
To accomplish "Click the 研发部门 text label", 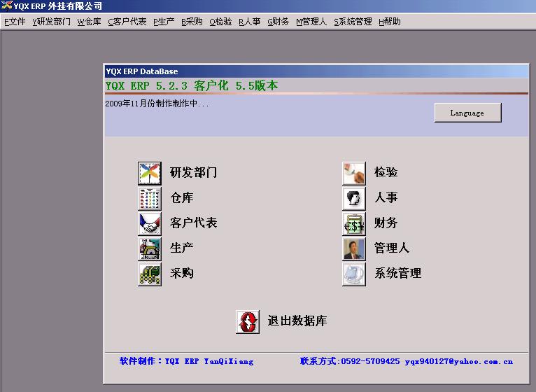I will [194, 172].
